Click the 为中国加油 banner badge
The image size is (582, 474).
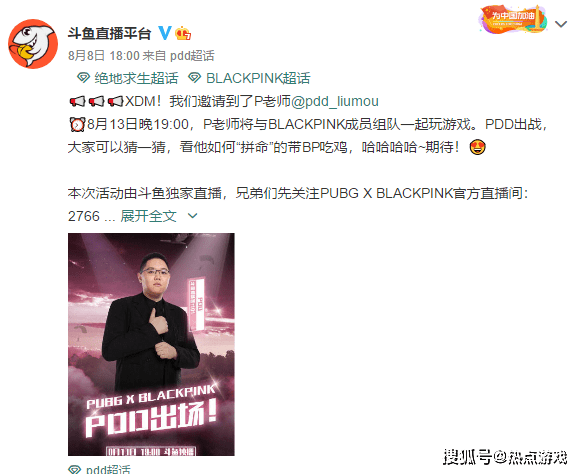click(x=514, y=19)
